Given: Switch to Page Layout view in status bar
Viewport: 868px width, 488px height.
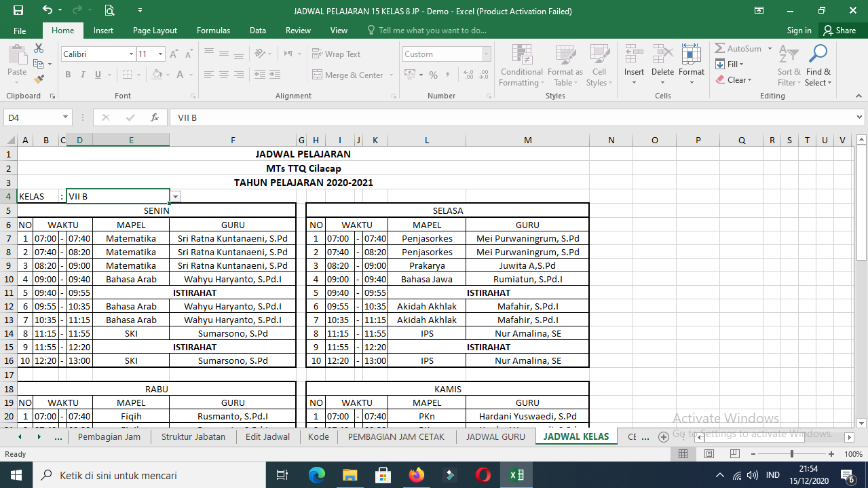Looking at the screenshot, I should coord(709,454).
